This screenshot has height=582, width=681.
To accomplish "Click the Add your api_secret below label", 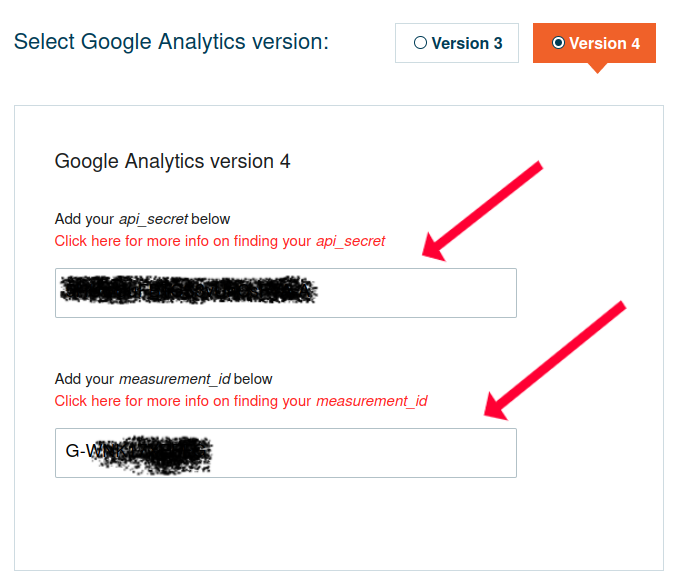I will click(x=142, y=219).
